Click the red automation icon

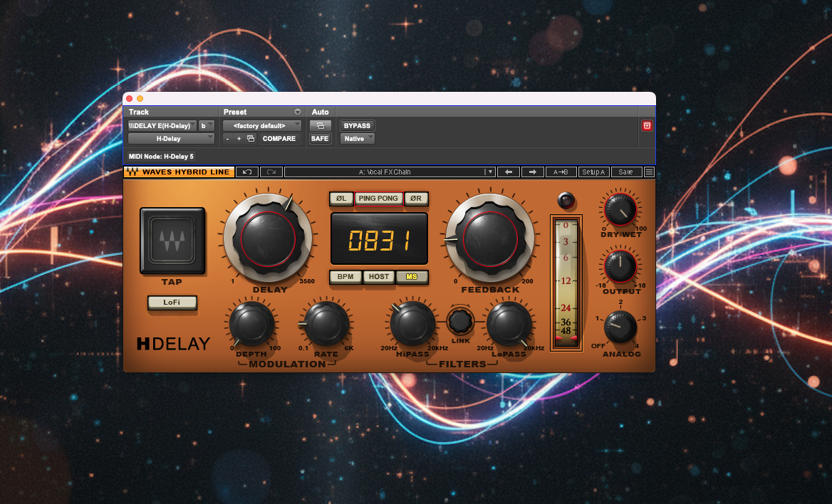[647, 125]
